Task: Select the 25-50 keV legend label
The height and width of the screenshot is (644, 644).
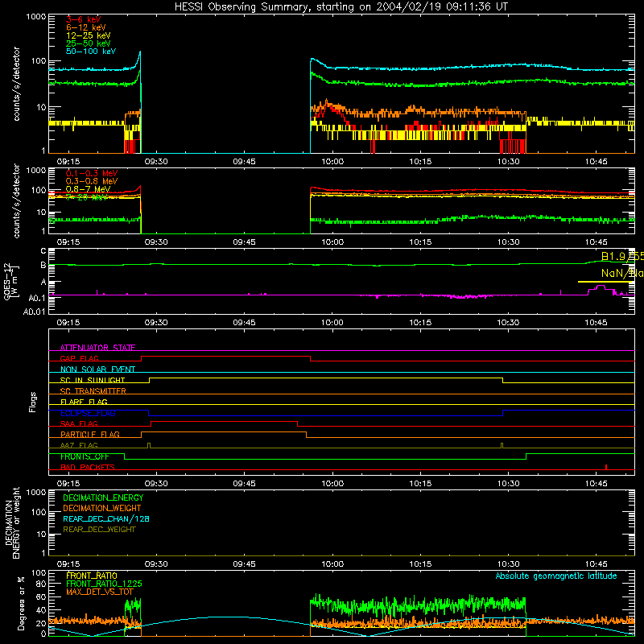Action: (x=89, y=43)
